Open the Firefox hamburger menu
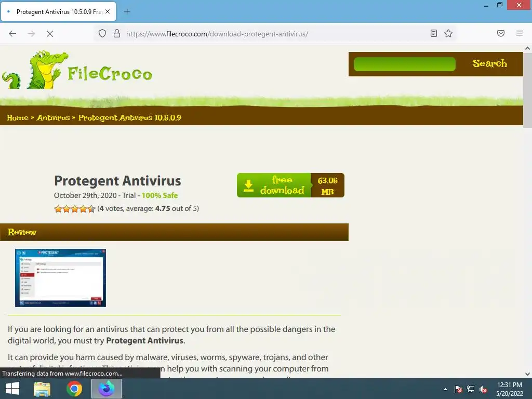The width and height of the screenshot is (532, 399). (520, 33)
